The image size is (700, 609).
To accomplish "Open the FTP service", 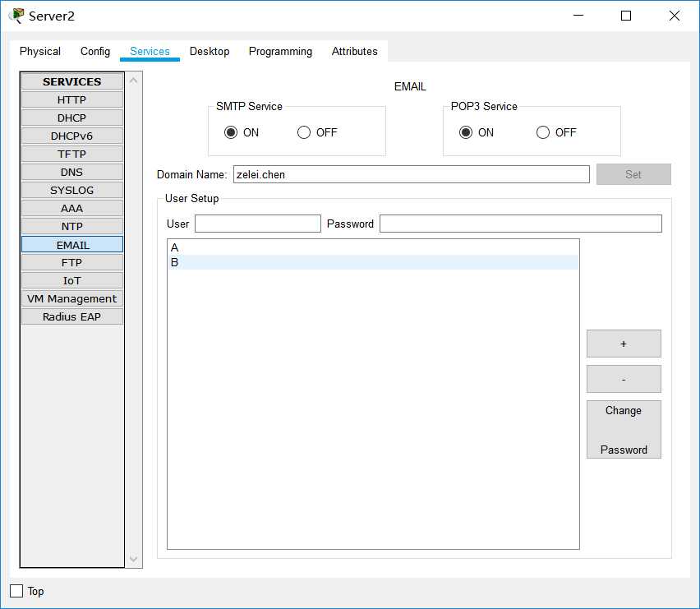I will click(71, 262).
